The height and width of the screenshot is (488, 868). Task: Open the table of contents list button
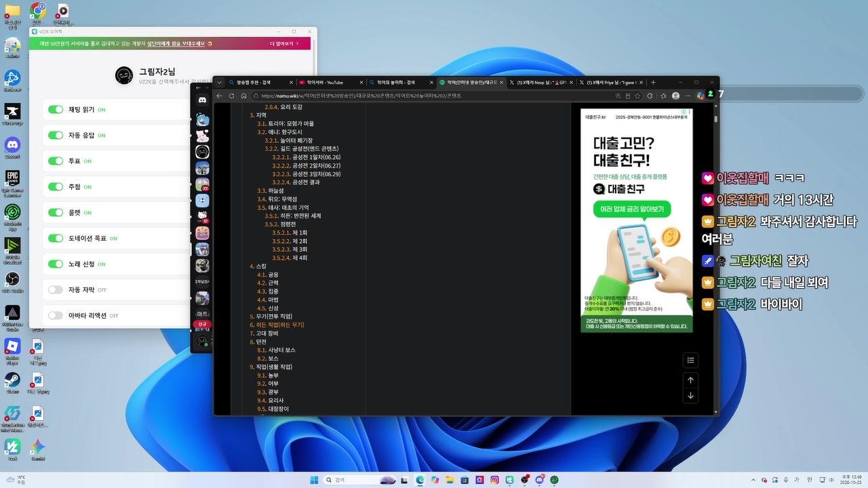pos(690,360)
